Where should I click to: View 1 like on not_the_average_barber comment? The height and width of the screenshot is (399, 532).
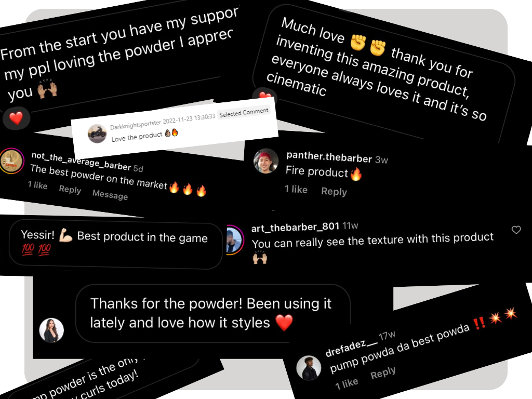37,185
